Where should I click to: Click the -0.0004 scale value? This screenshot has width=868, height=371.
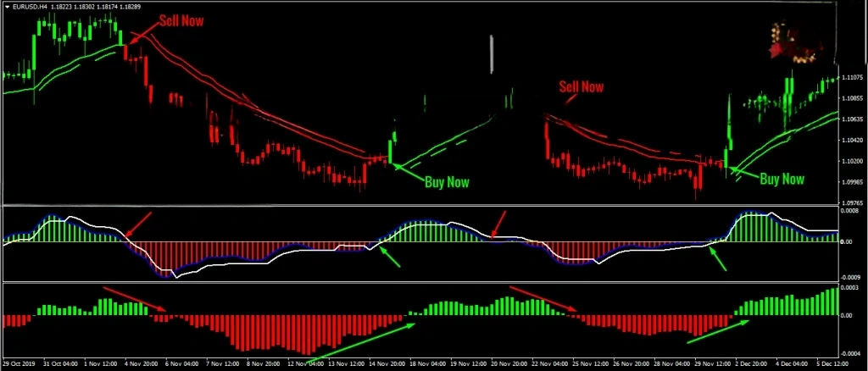[x=851, y=354]
